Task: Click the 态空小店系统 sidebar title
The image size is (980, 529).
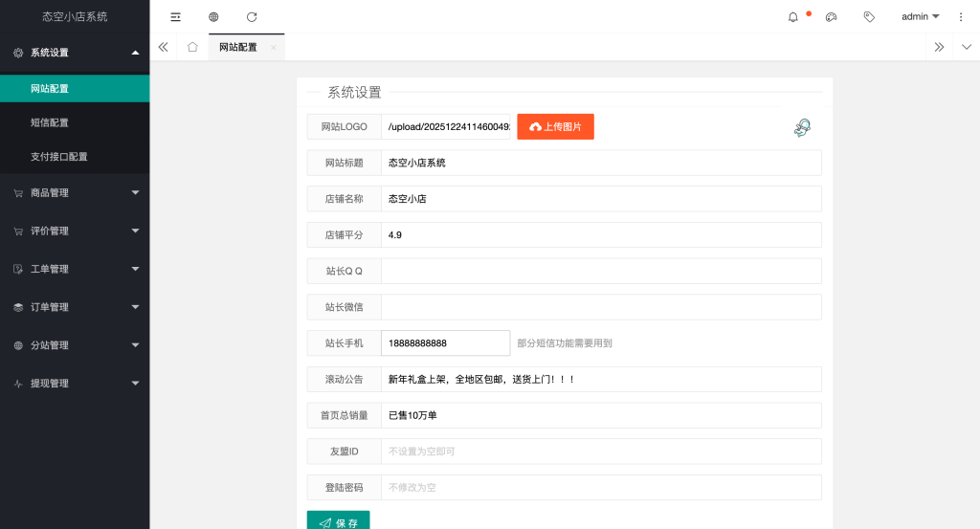Action: click(x=75, y=17)
